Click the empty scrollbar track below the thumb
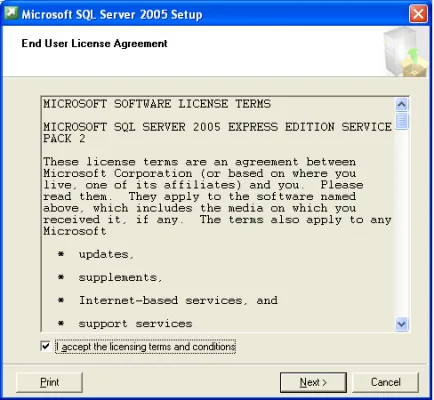Viewport: 434px width, 400px height. (x=402, y=223)
